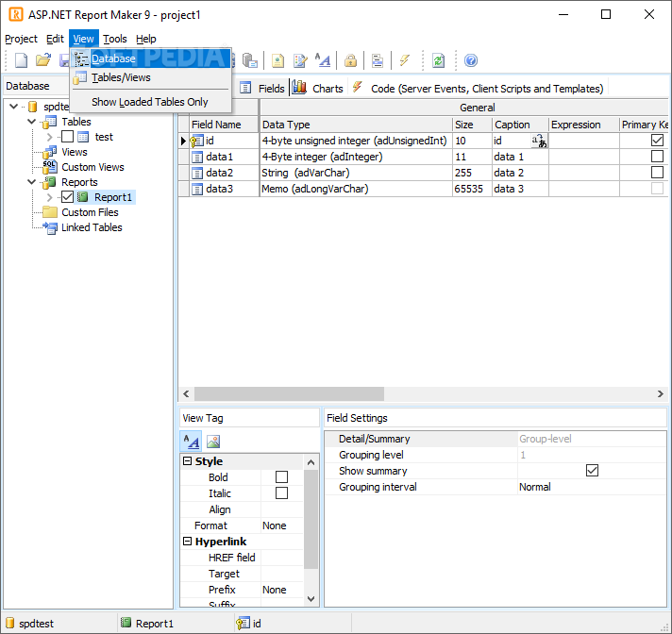Click the field icon beside data2
The width and height of the screenshot is (672, 634).
[196, 173]
